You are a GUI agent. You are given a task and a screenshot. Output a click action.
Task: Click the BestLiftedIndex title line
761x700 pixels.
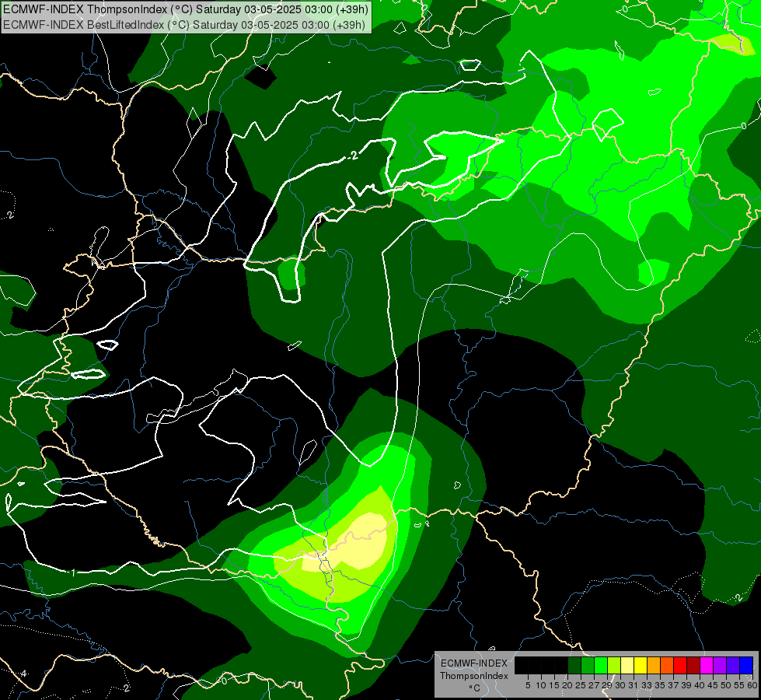point(184,25)
